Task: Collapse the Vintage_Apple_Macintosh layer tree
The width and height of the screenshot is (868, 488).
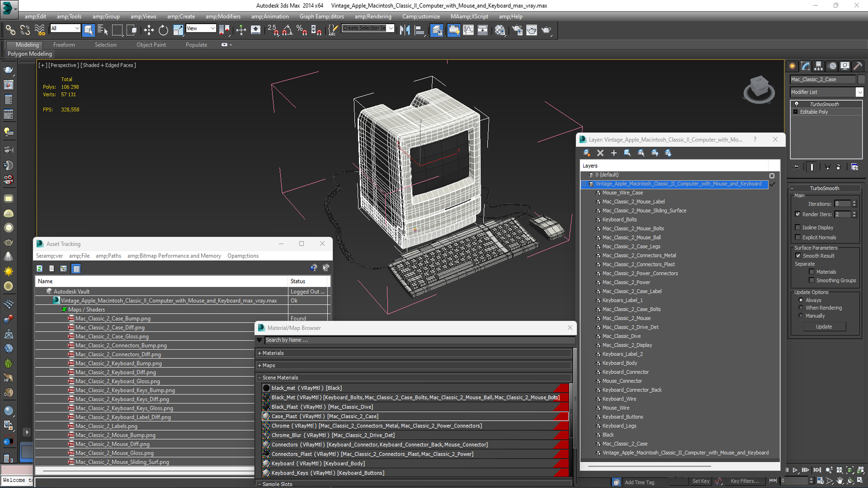Action: coord(584,184)
